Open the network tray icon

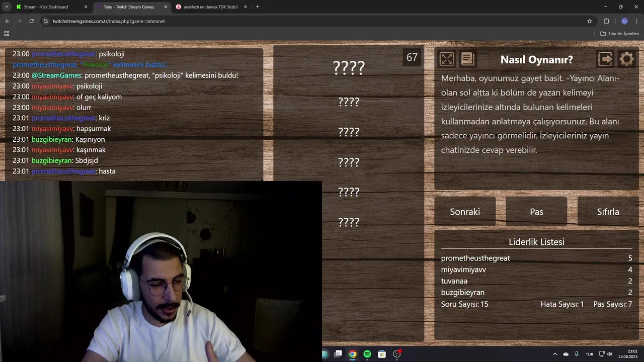click(602, 354)
